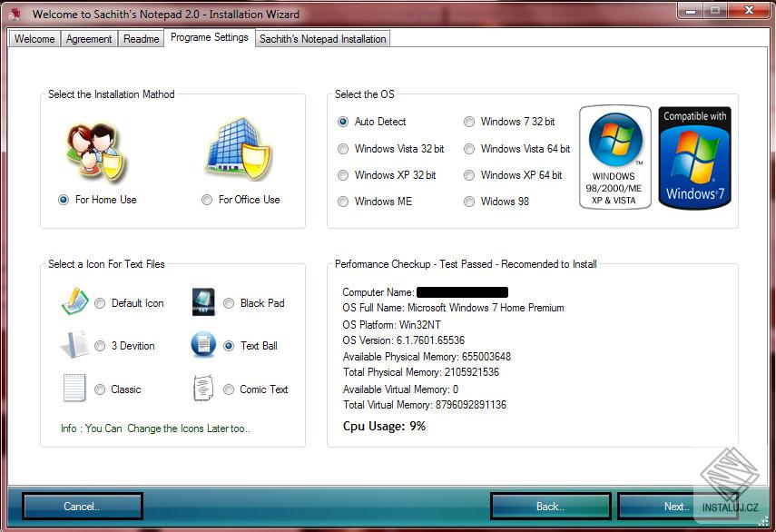This screenshot has height=532, width=776.
Task: Click the 3 Devition page icon
Action: tap(74, 345)
